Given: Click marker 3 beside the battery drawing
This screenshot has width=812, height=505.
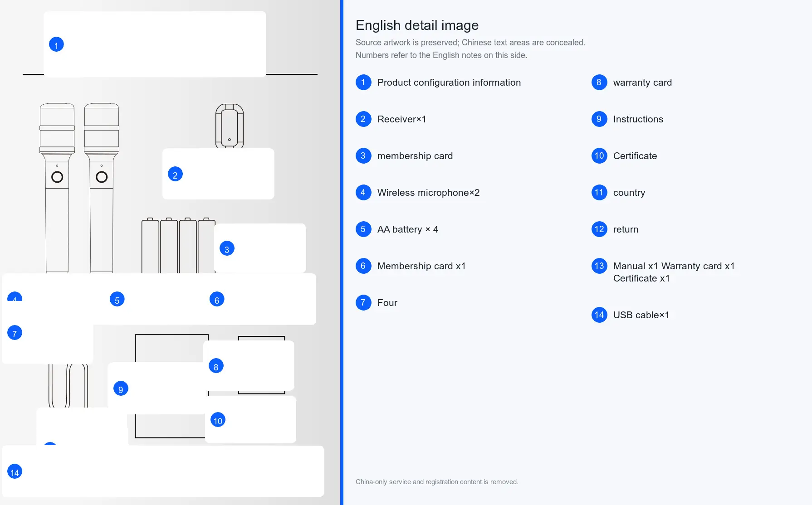Looking at the screenshot, I should click(227, 248).
